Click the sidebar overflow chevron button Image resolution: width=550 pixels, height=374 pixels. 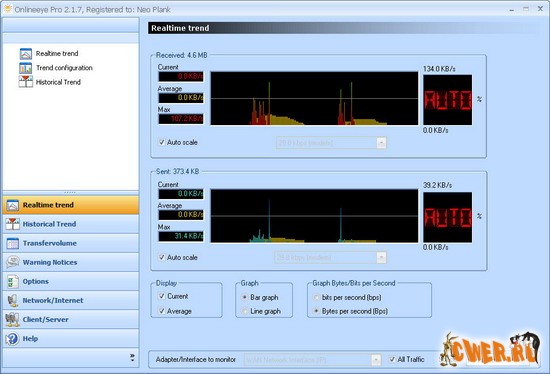click(x=132, y=358)
